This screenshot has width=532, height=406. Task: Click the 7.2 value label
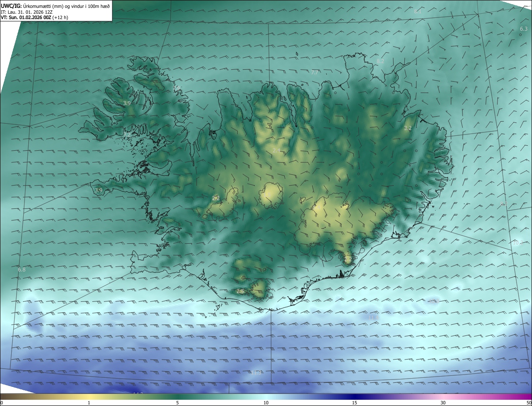click(127, 135)
